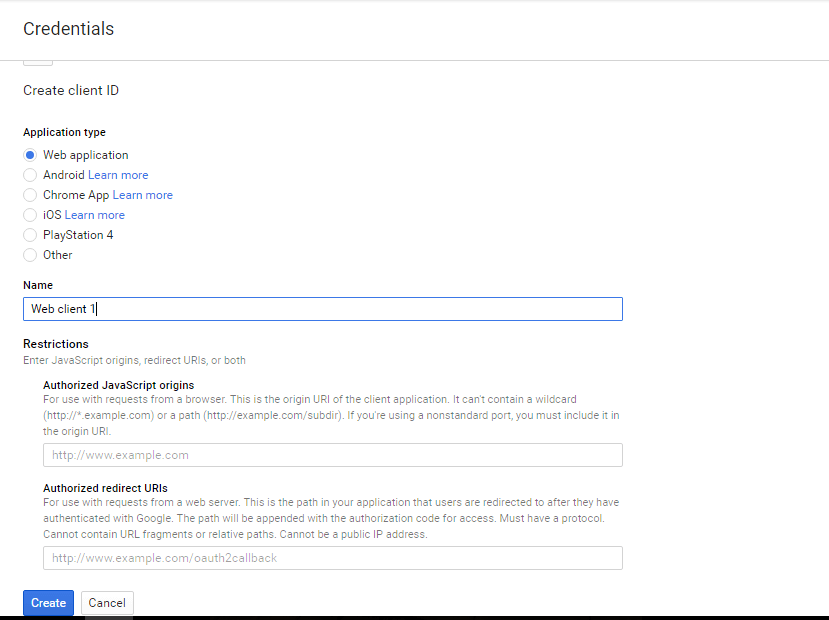Screen dimensions: 829x620
Task: Select the Other application type
Action: click(x=30, y=255)
